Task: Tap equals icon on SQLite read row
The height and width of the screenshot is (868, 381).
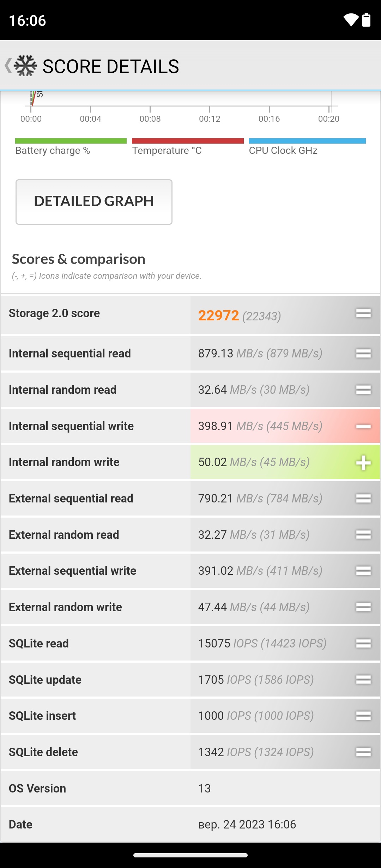Action: 363,643
